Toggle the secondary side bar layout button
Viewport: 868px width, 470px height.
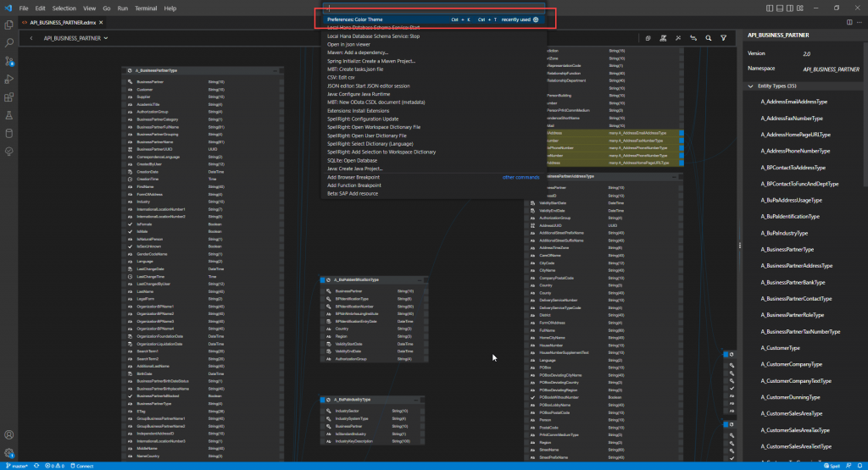tap(789, 8)
